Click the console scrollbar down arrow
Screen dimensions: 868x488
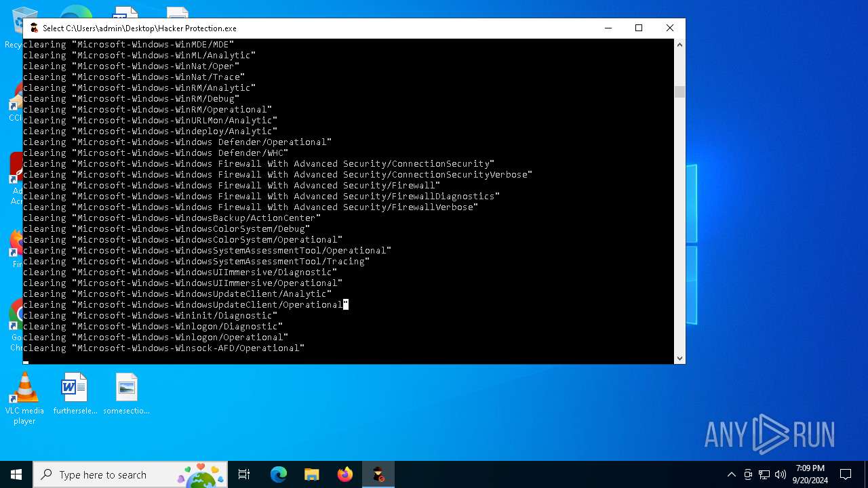679,359
